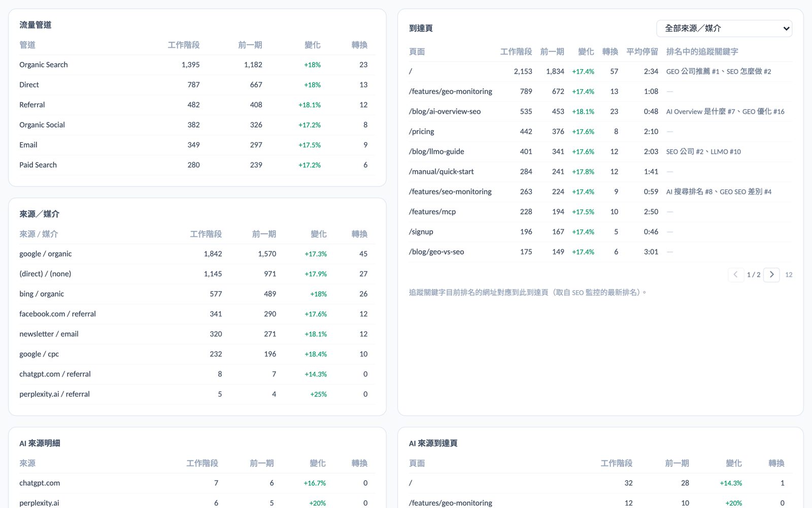The height and width of the screenshot is (508, 812).
Task: Go to next page of 到達頁 table
Action: point(771,275)
